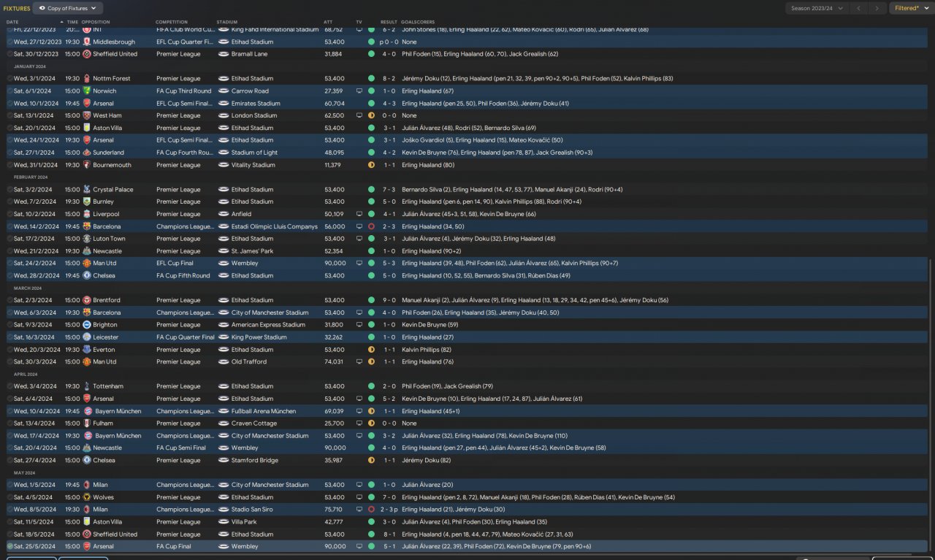Click the stadium icon next to Old Trafford

tap(224, 362)
